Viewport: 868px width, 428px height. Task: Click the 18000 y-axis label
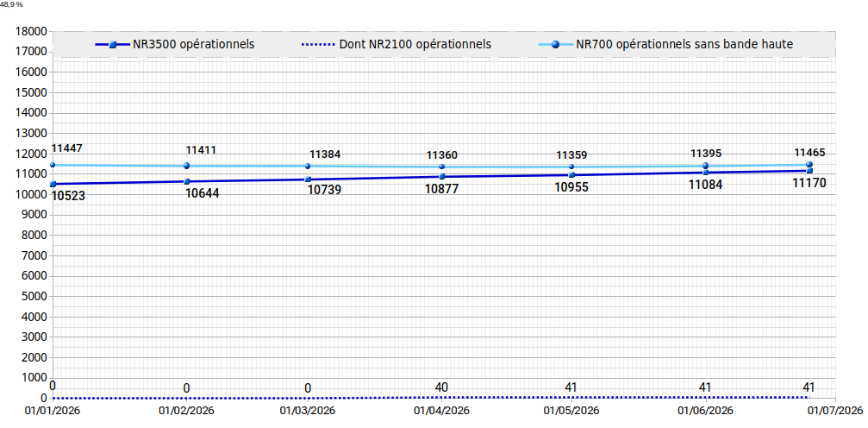32,32
